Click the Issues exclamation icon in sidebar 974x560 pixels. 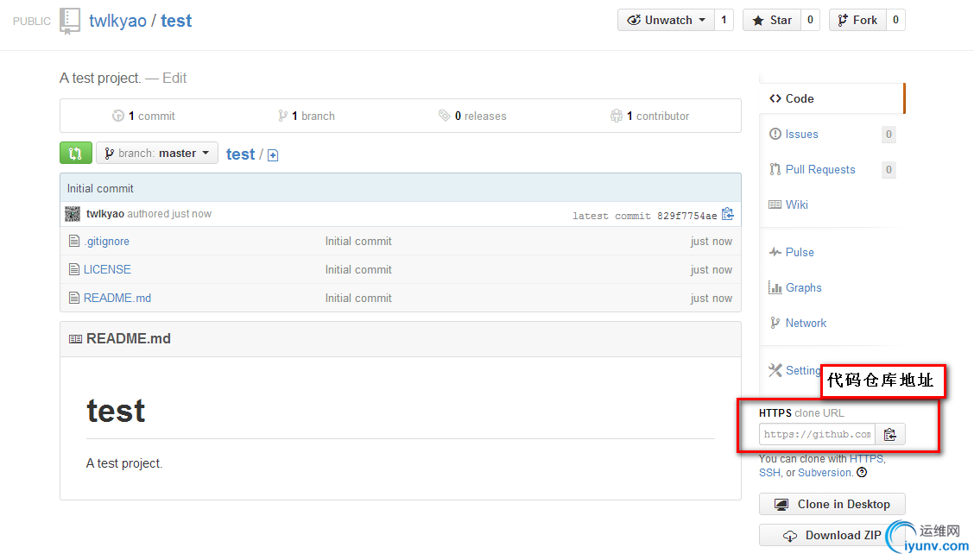tap(775, 134)
